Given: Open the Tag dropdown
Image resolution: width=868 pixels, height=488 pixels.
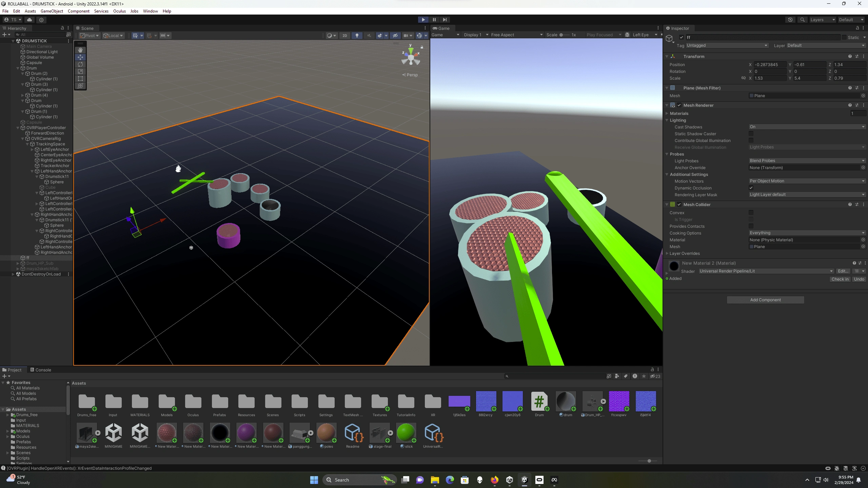Looking at the screenshot, I should 727,45.
